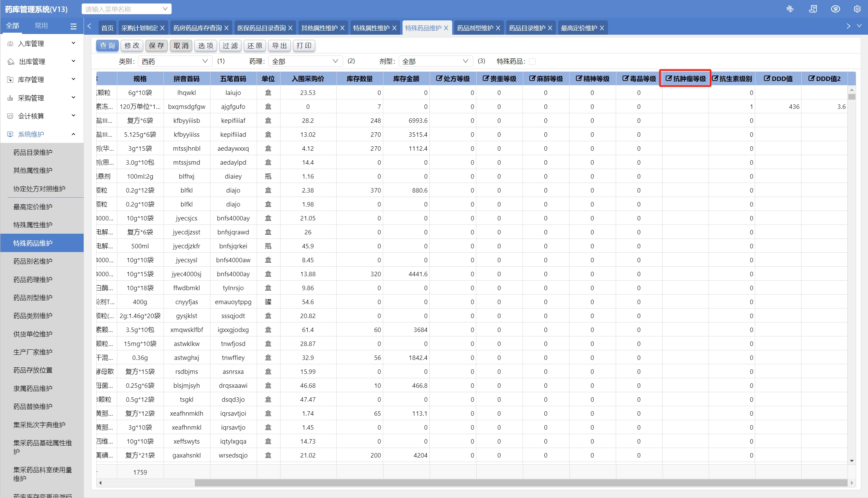Click the 入库管理 menu icon
The image size is (868, 498).
(10, 44)
